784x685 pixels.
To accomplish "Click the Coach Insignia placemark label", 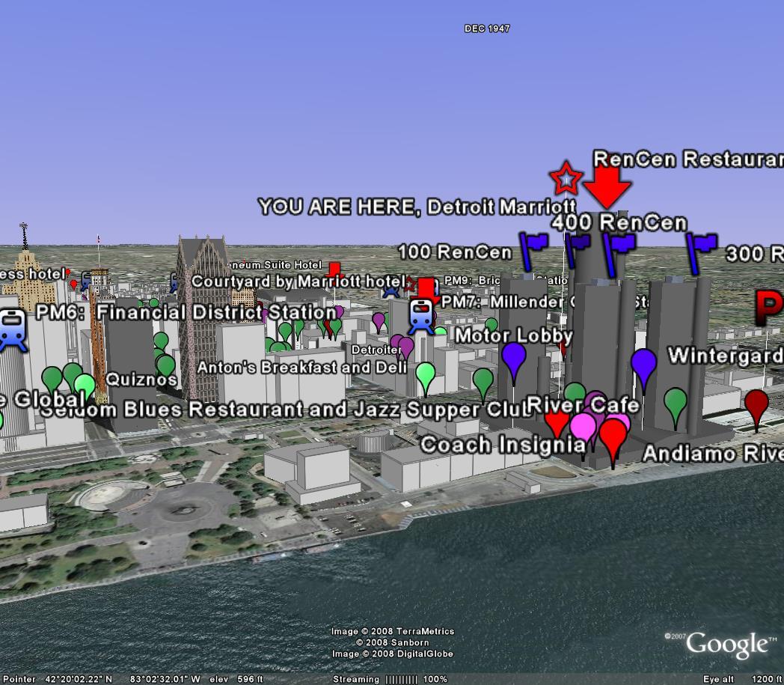I will [503, 445].
